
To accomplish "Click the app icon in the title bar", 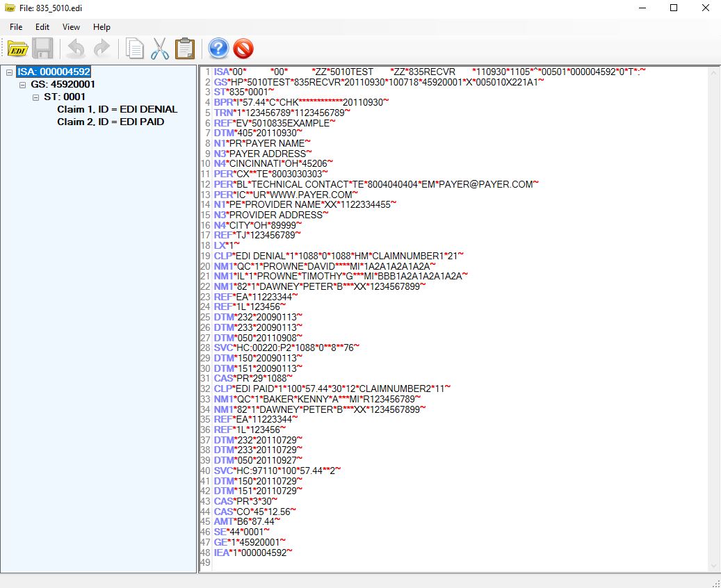I will click(10, 8).
